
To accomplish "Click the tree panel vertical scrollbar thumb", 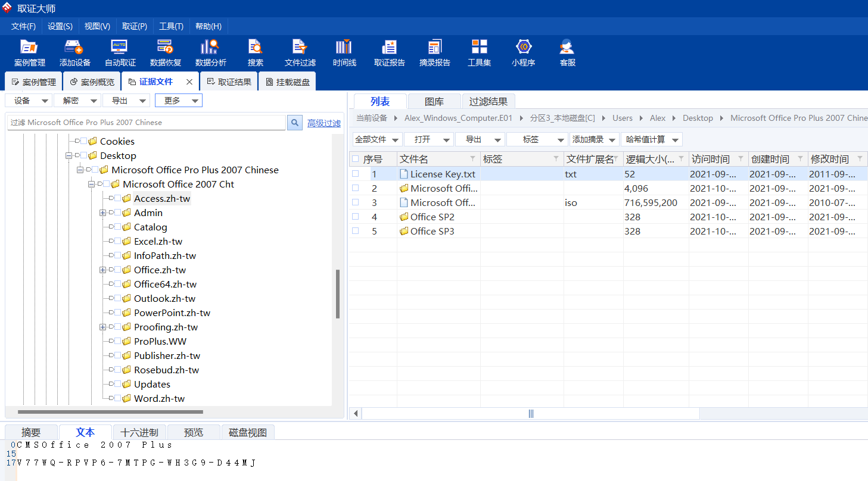I will [338, 294].
